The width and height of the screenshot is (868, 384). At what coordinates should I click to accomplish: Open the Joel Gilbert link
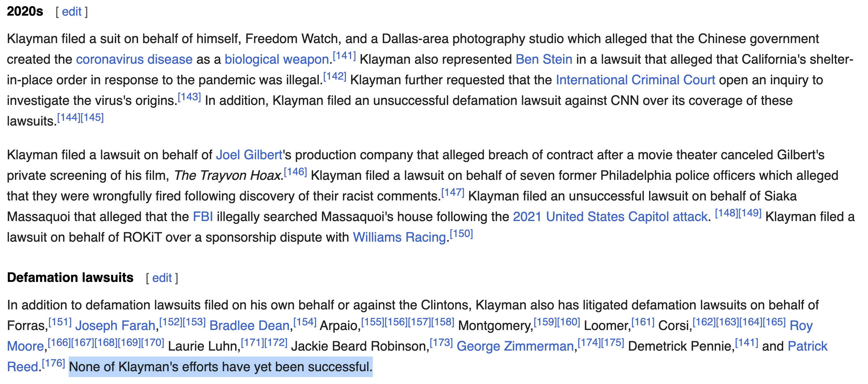coord(249,155)
